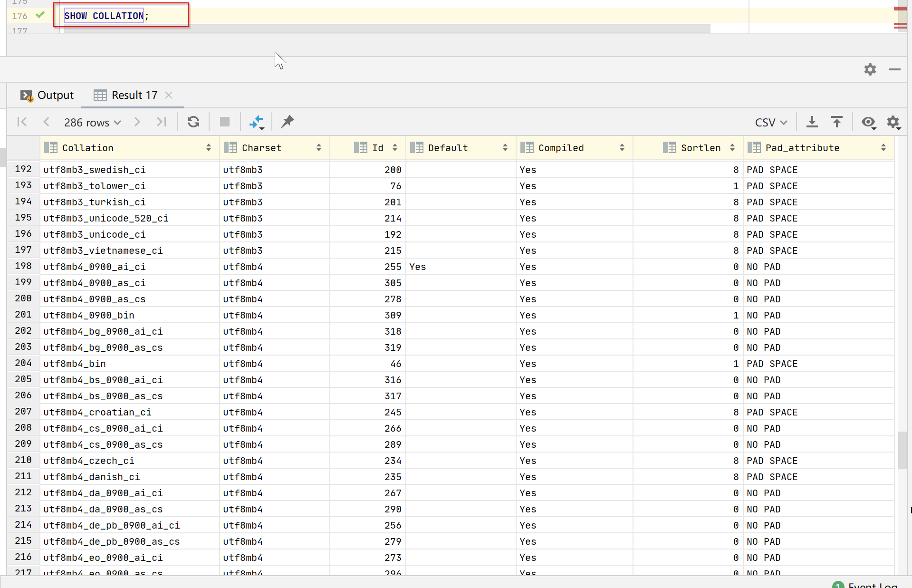The image size is (912, 588).
Task: Click the result grid vertical scrollbar thumb
Action: (x=902, y=450)
